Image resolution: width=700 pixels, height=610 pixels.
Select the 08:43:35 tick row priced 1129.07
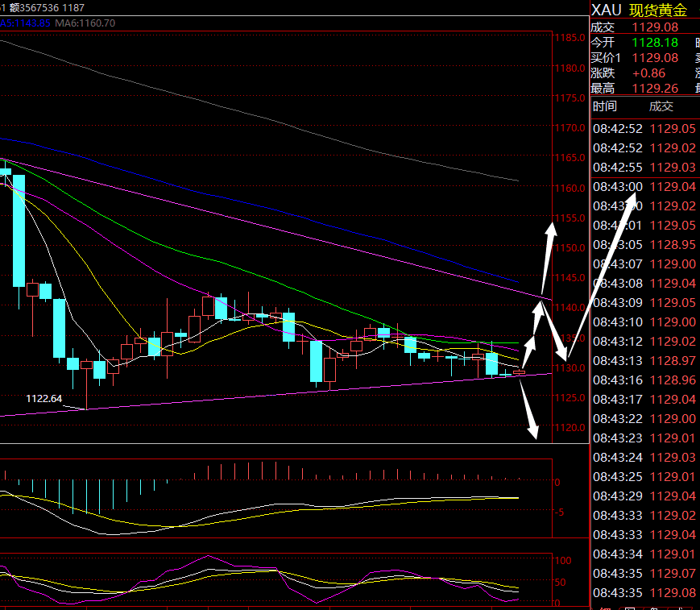point(644,573)
